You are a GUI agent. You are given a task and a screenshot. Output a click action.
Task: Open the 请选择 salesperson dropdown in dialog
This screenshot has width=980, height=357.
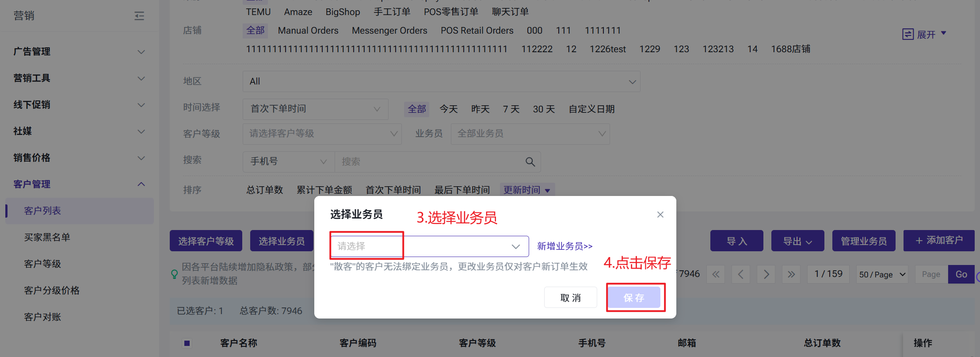tap(429, 246)
